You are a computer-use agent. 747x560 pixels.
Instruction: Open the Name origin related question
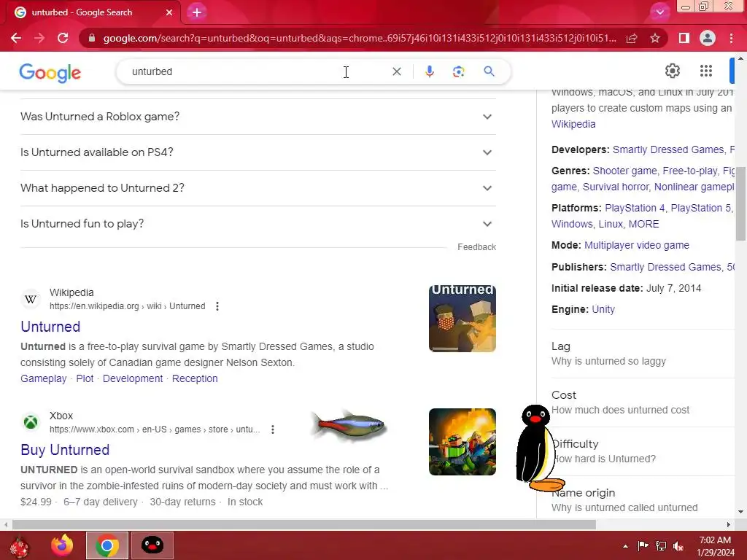click(x=643, y=500)
